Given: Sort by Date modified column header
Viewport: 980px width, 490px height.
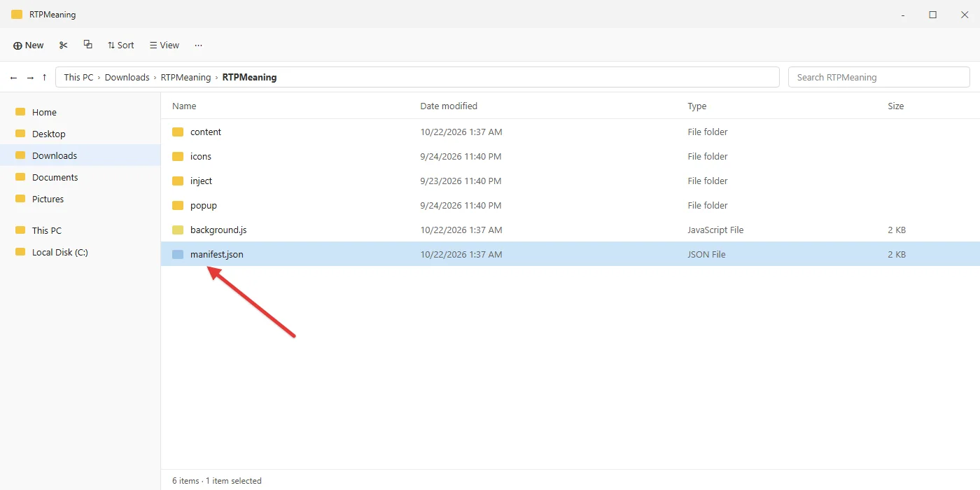Looking at the screenshot, I should (449, 106).
